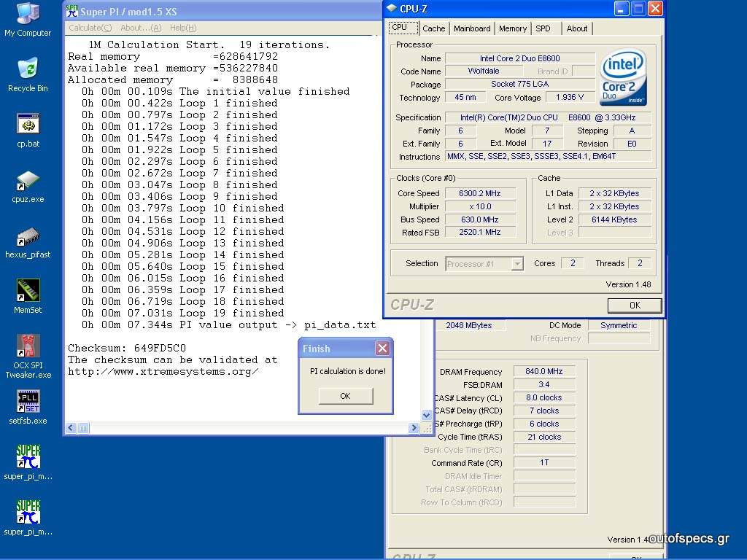Click the 'Checksum: 649FD5C0' line in Super PI

(x=127, y=348)
